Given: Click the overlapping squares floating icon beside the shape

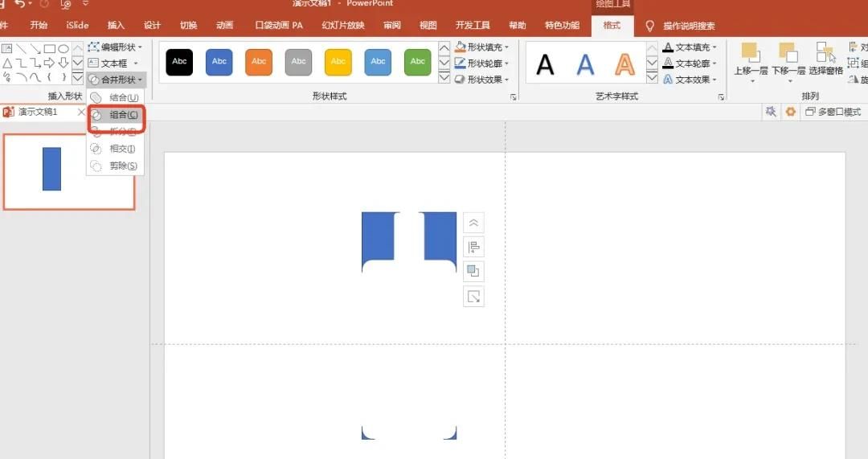Looking at the screenshot, I should click(x=473, y=272).
